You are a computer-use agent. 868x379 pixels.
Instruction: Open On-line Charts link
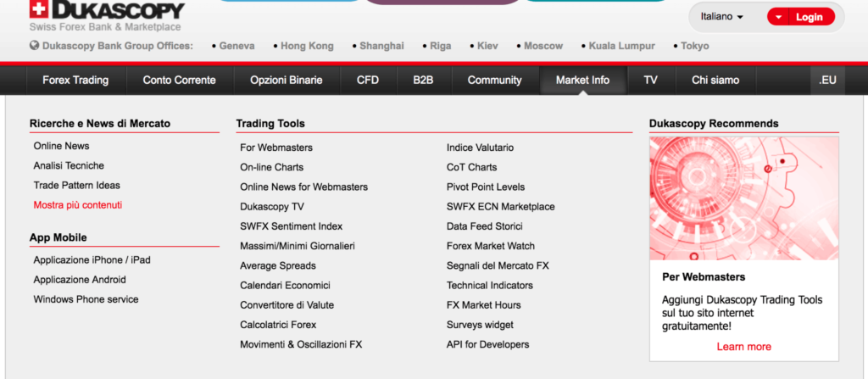pos(272,167)
